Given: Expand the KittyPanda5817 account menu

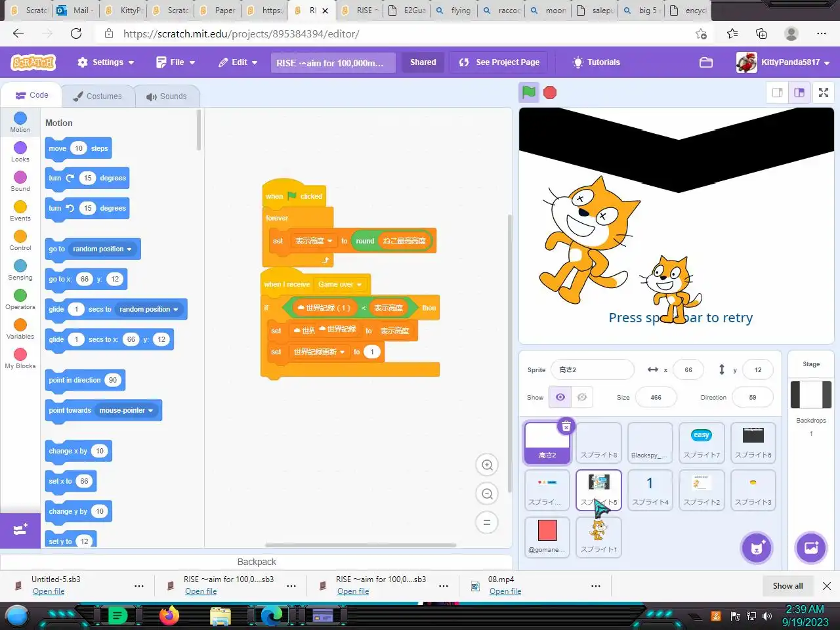Looking at the screenshot, I should (x=784, y=62).
